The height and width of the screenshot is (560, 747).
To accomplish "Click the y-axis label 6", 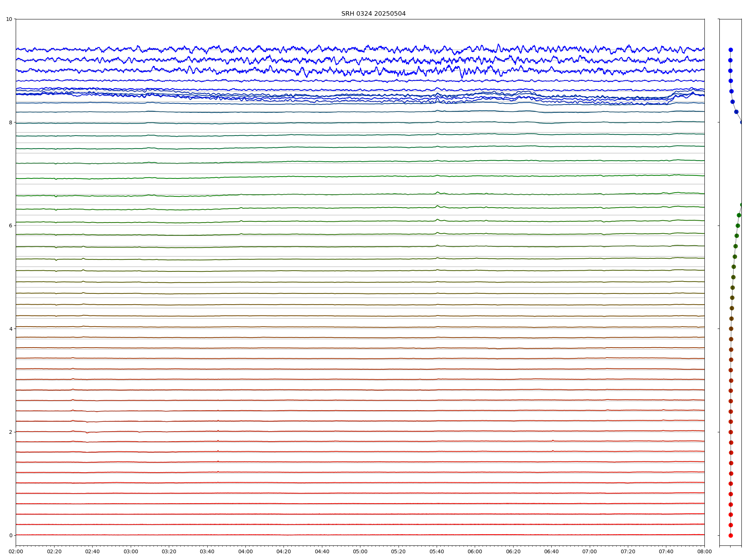I will pyautogui.click(x=10, y=225).
